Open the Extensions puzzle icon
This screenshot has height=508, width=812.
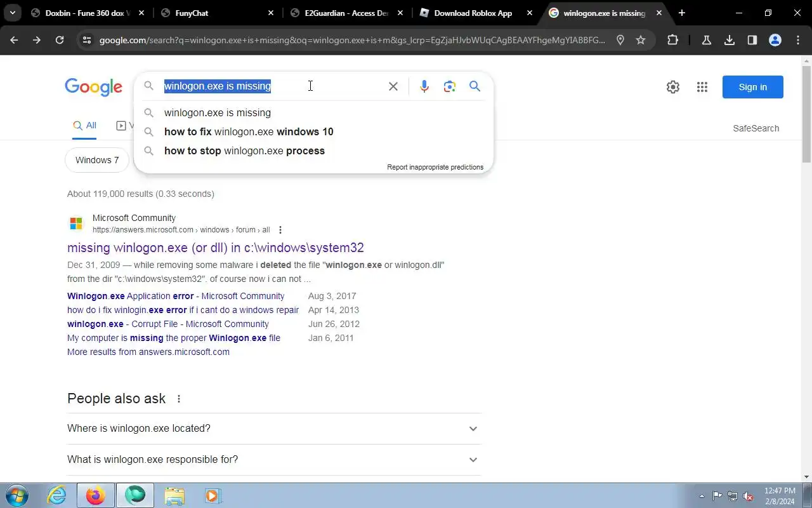(x=673, y=40)
